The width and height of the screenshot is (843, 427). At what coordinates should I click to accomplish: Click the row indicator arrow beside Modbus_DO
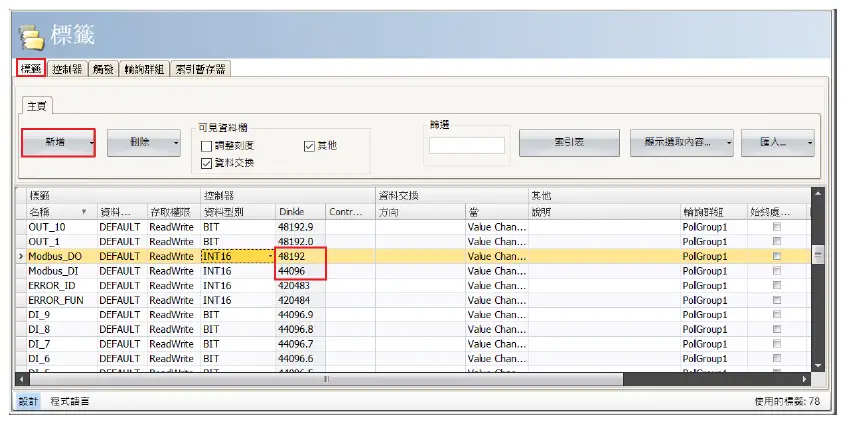21,257
